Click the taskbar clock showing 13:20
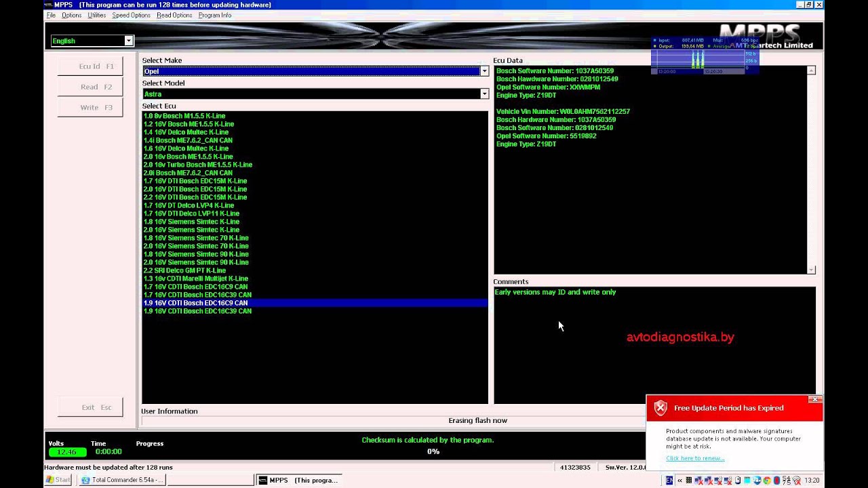 tap(812, 480)
